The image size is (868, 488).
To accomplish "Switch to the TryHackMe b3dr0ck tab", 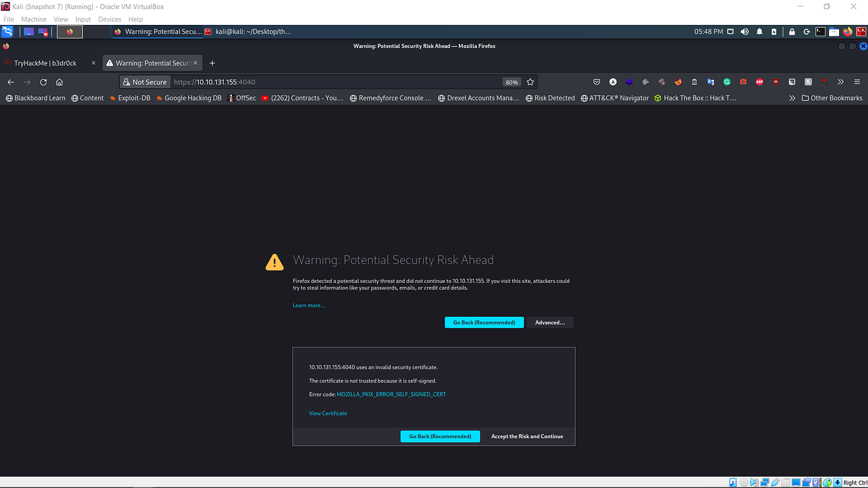I will (x=45, y=63).
